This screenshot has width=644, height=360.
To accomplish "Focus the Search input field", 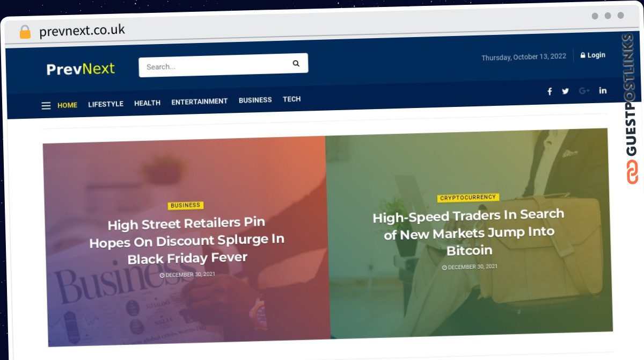I will [x=215, y=66].
